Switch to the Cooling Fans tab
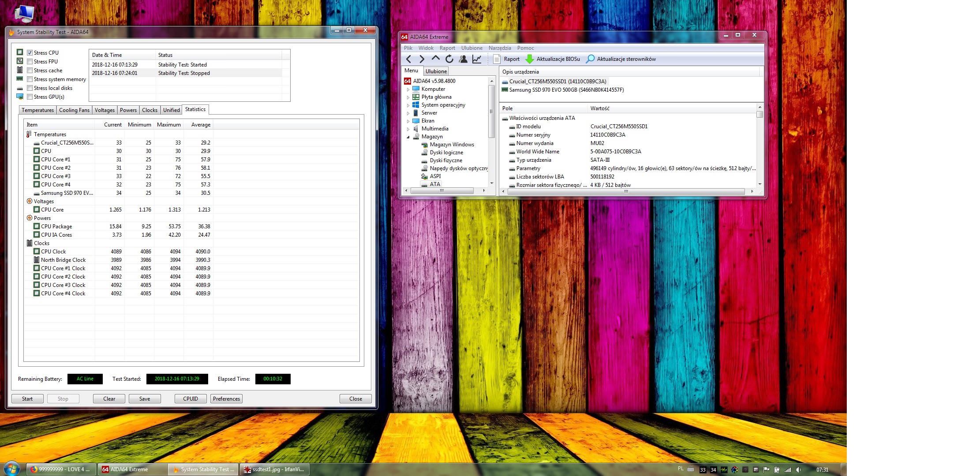This screenshot has width=980, height=476. pos(74,110)
